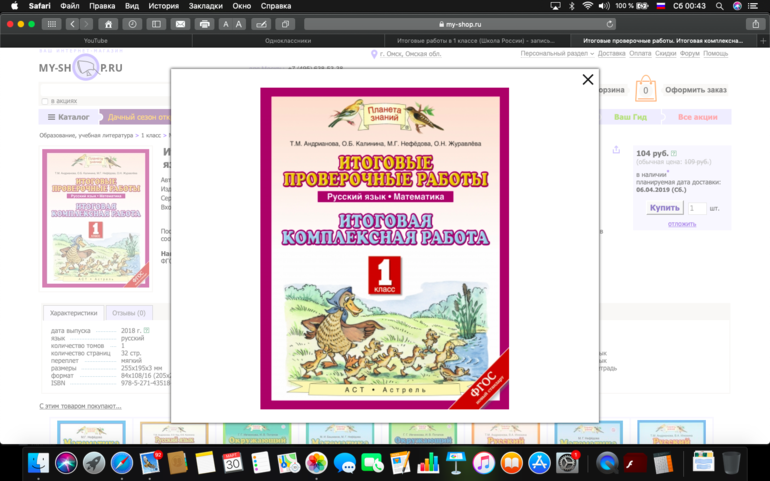Screen dimensions: 770x481
Task: Open the История menu
Action: (x=164, y=6)
